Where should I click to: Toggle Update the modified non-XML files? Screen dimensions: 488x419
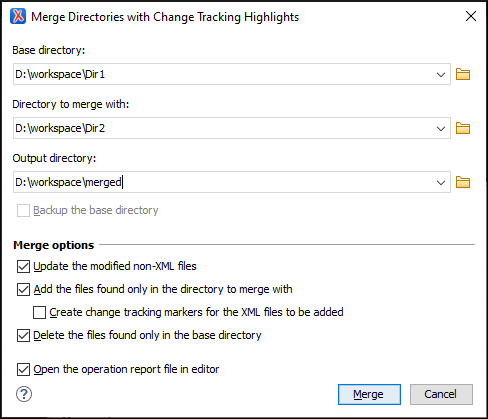pyautogui.click(x=23, y=267)
